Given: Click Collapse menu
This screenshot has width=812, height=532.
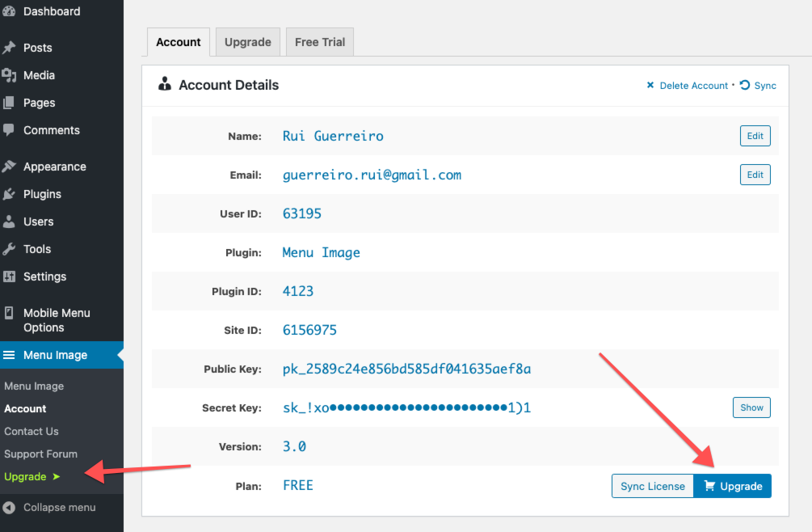Looking at the screenshot, I should tap(61, 508).
